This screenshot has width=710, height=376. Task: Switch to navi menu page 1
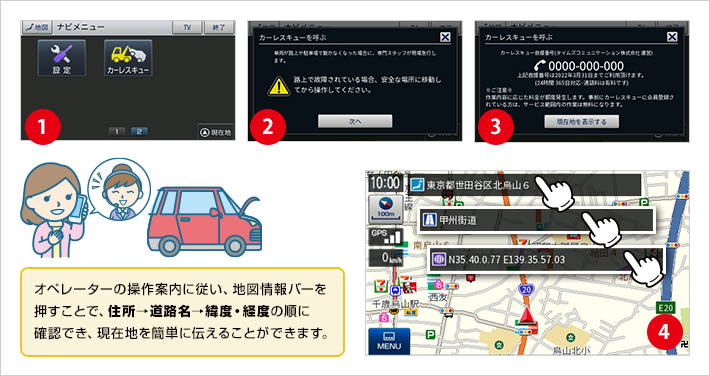pos(117,131)
